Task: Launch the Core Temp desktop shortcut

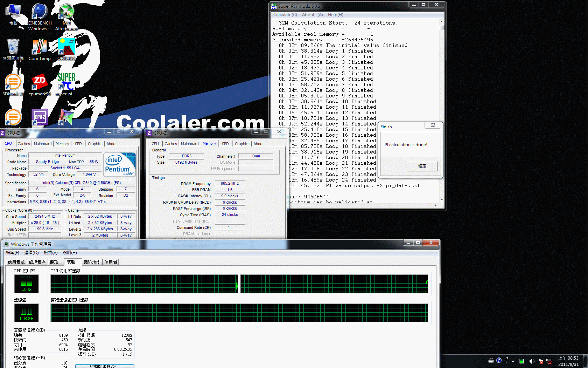Action: [x=40, y=49]
